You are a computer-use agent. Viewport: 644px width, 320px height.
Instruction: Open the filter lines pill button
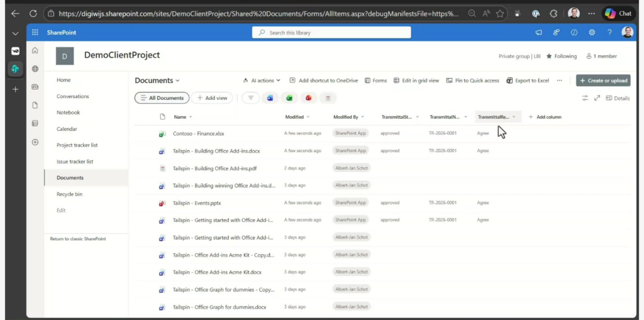coord(250,98)
